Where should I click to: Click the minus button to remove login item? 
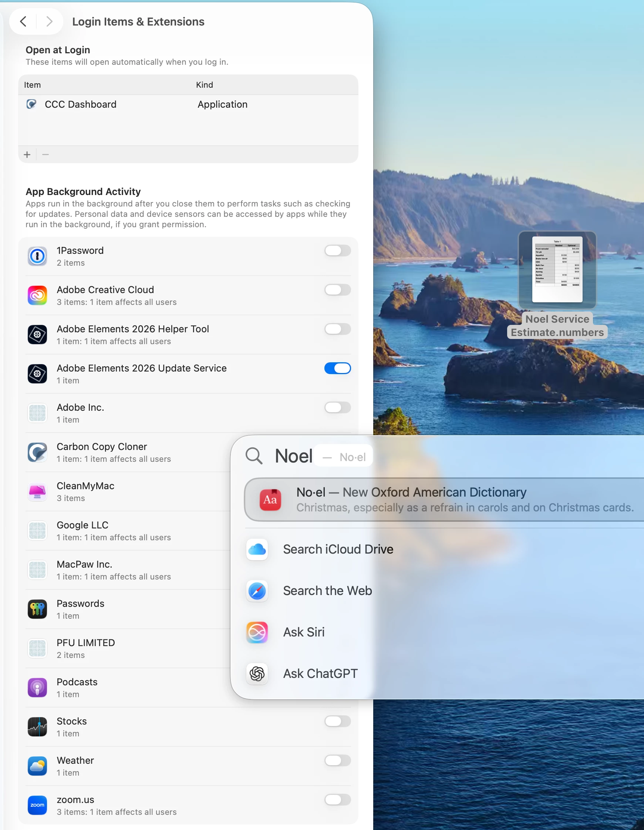pyautogui.click(x=45, y=155)
